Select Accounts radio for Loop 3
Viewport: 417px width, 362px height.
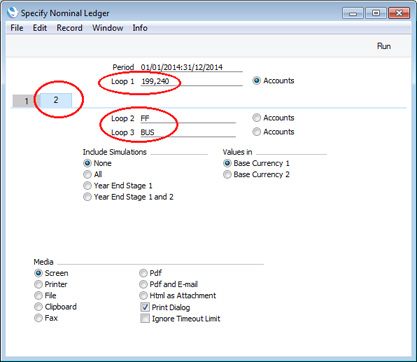[256, 132]
